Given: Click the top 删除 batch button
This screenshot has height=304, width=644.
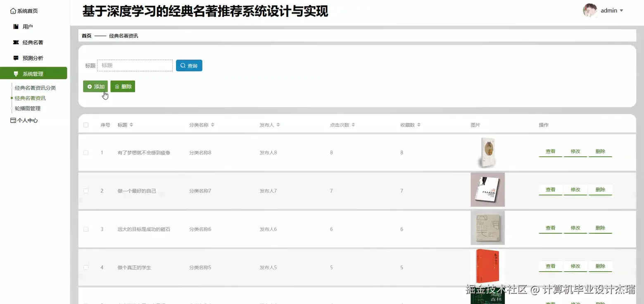Looking at the screenshot, I should point(123,86).
